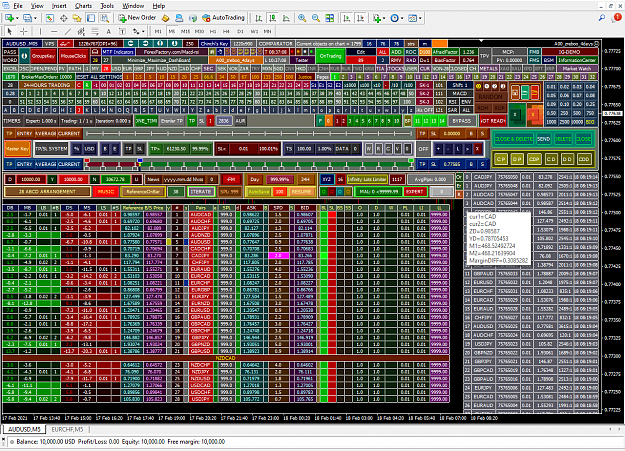The image size is (625, 451).
Task: Open the red notification bubble icon
Action: tap(617, 17)
